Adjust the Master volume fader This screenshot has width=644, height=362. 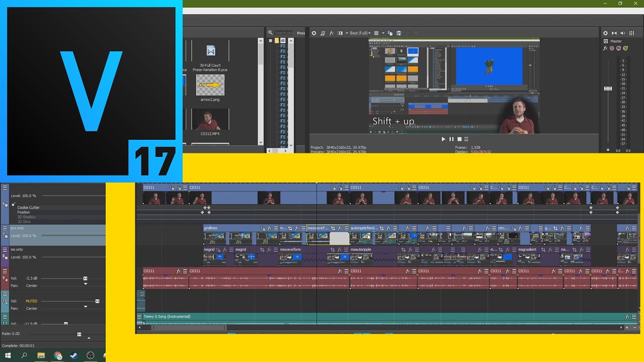click(608, 88)
